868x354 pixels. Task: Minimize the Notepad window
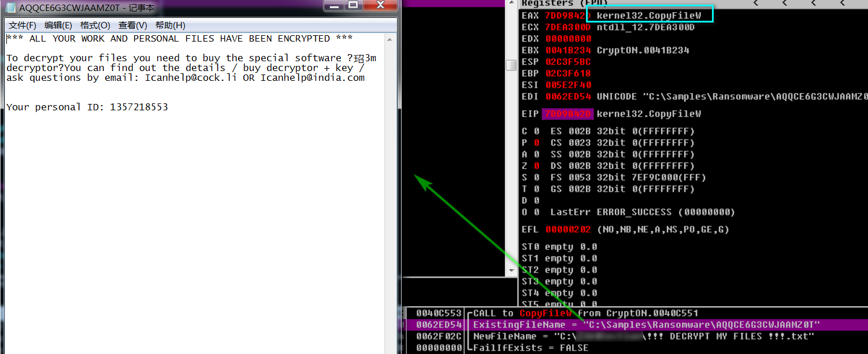point(333,5)
